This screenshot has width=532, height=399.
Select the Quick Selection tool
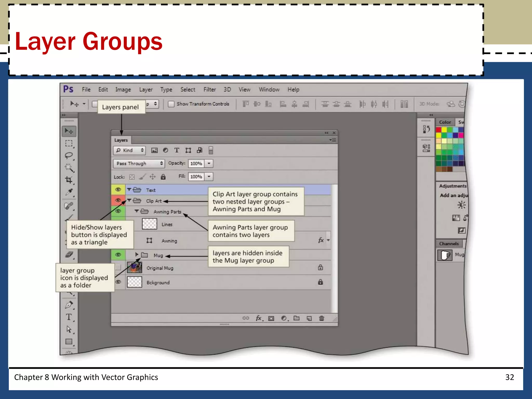point(69,168)
